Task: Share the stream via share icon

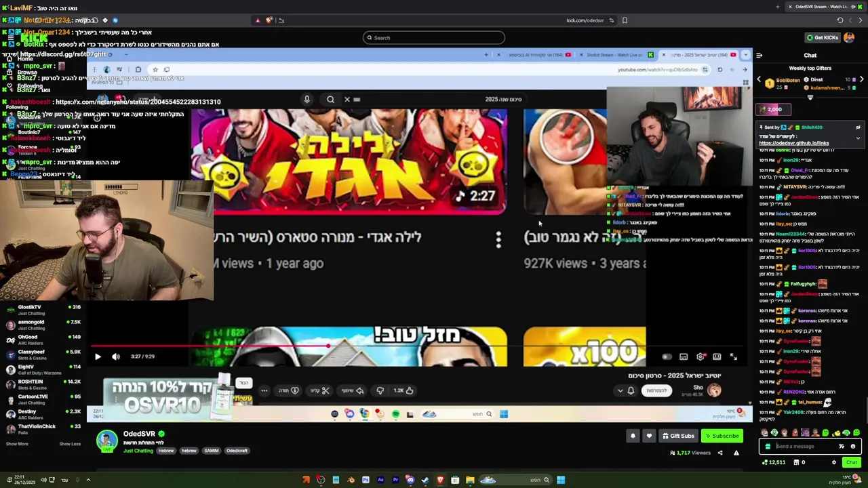Action: [720, 453]
